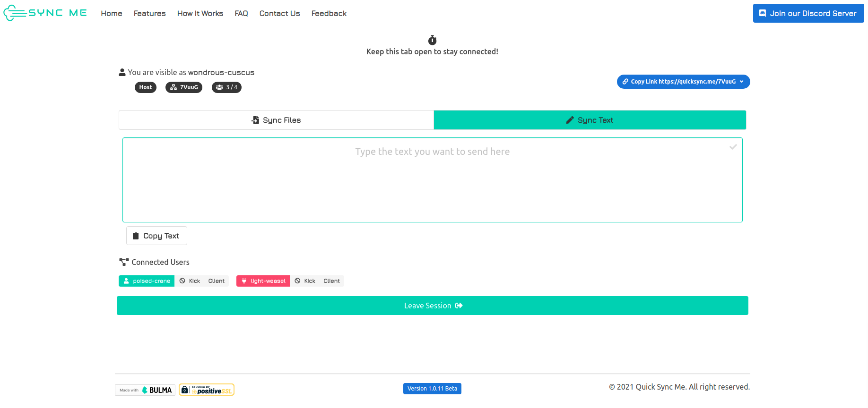Click the pencil icon in Sync Text tab
The height and width of the screenshot is (408, 868).
570,120
